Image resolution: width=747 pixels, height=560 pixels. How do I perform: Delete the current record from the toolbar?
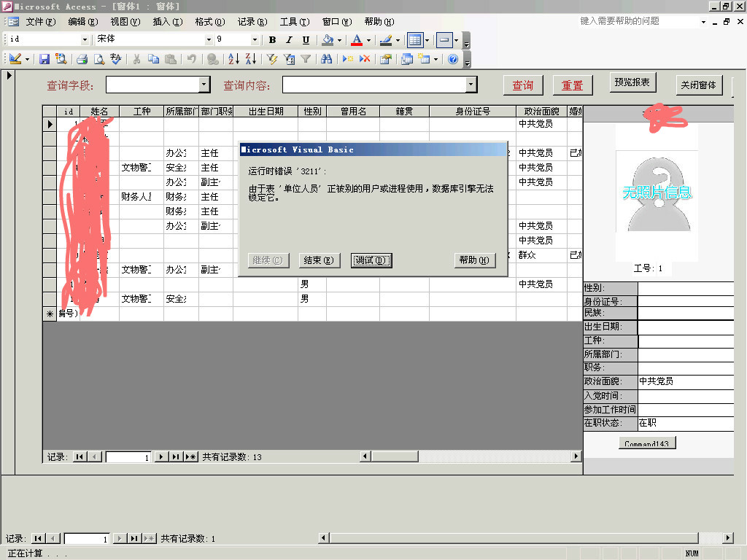(365, 58)
